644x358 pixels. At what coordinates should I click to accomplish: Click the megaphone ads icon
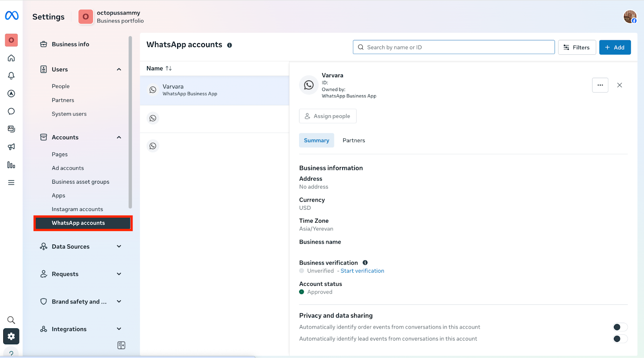(11, 147)
